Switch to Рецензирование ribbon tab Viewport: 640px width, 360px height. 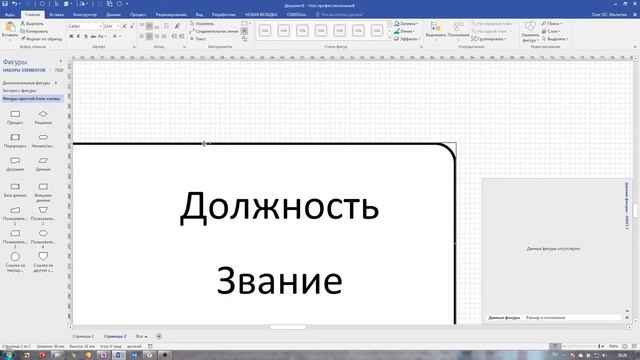[x=171, y=15]
